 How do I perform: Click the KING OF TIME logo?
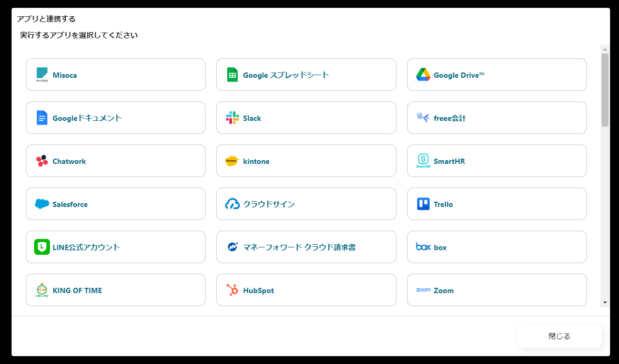(x=42, y=290)
